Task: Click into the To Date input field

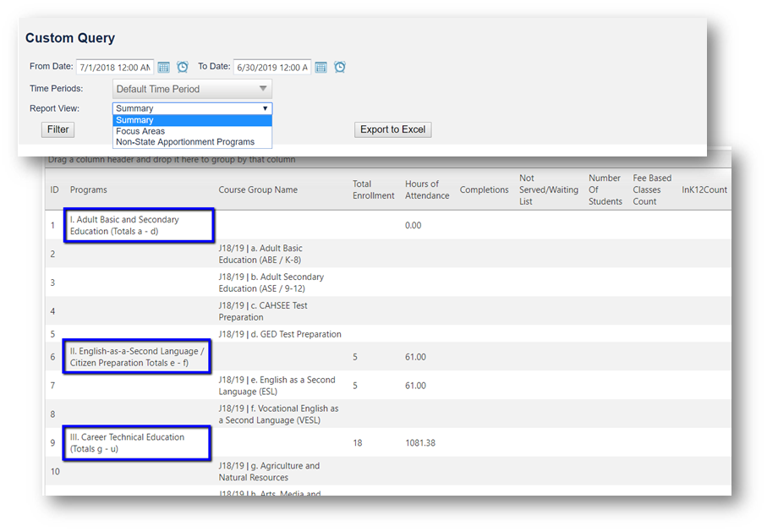Action: 271,67
